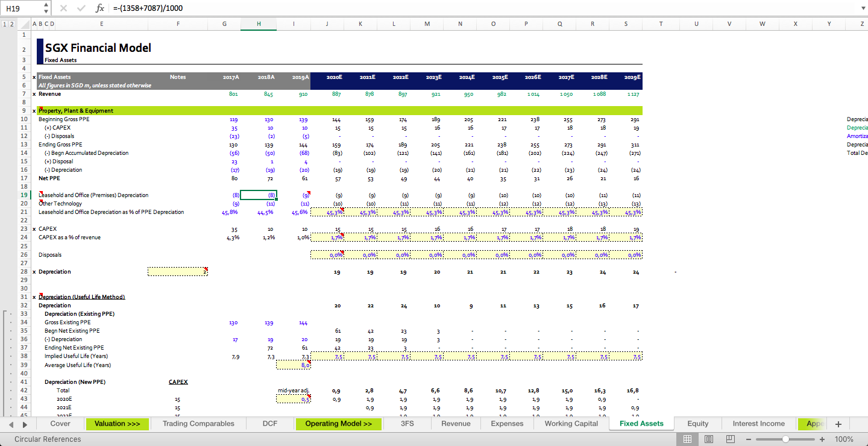This screenshot has width=868, height=446.
Task: Select the Average Useful Life (Years) label
Action: [78, 365]
